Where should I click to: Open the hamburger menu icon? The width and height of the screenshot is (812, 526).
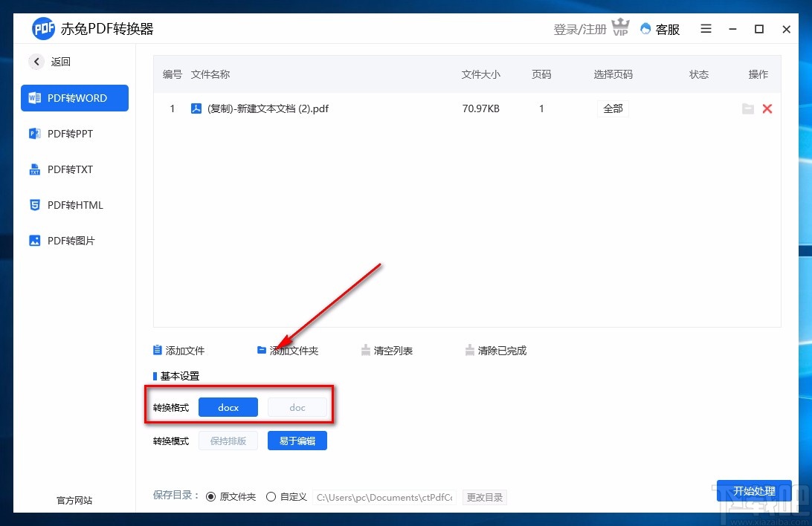pyautogui.click(x=706, y=29)
